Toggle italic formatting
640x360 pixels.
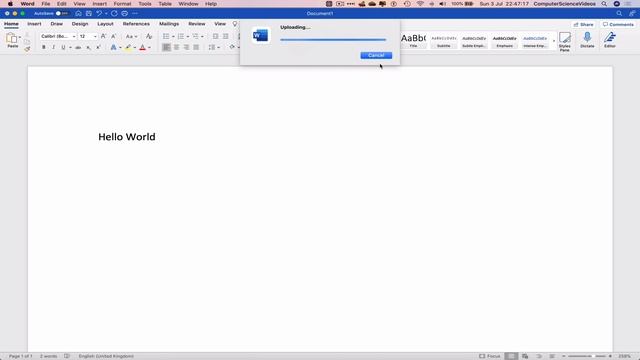(x=53, y=47)
